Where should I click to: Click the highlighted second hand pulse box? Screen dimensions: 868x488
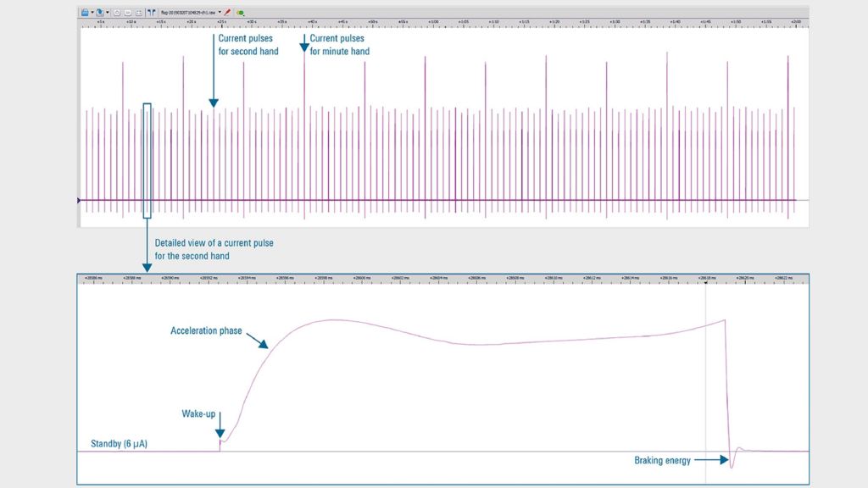pyautogui.click(x=147, y=160)
